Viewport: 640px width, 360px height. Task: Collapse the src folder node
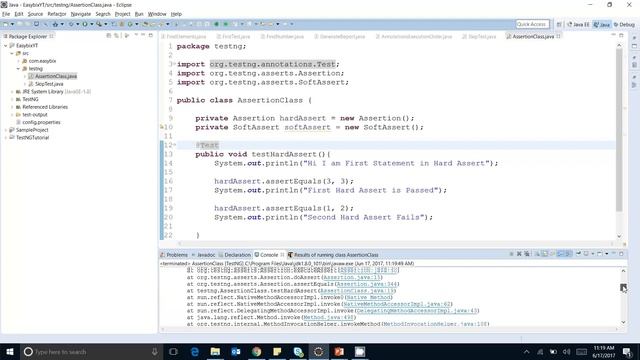pos(12,53)
